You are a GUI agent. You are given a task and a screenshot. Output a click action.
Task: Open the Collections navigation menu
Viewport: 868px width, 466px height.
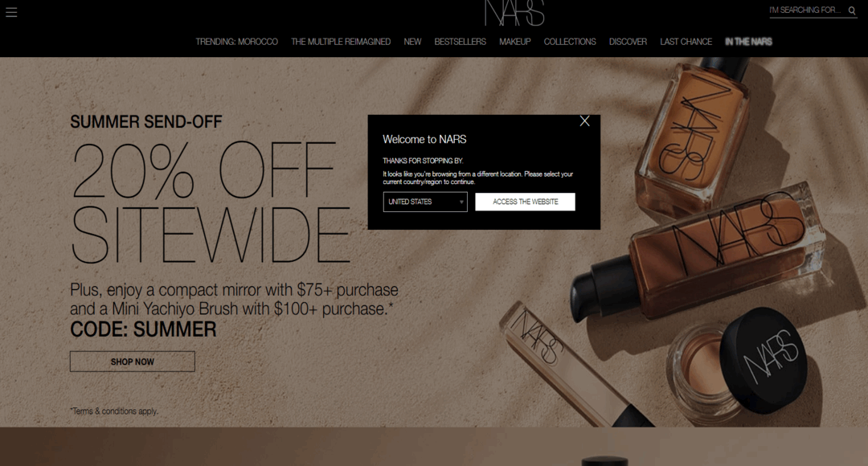click(570, 42)
